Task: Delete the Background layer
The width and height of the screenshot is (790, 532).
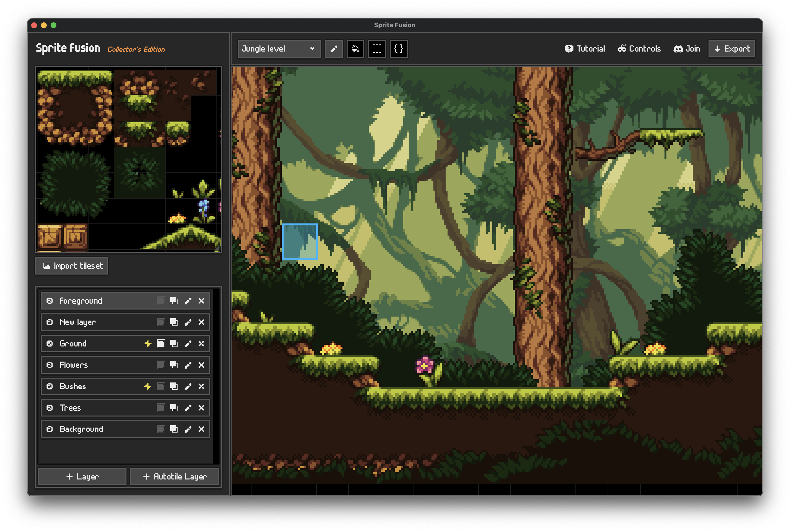Action: coord(201,429)
